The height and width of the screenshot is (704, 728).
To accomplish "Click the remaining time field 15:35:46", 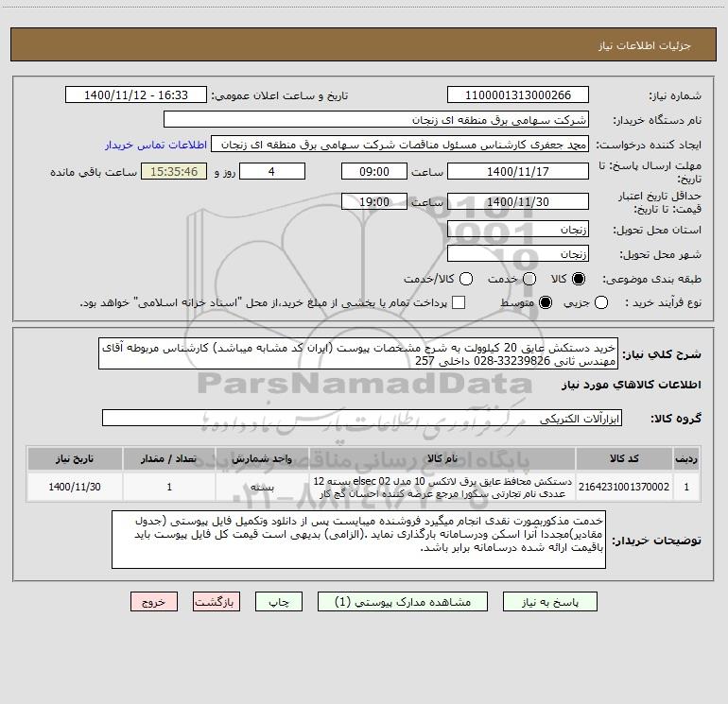I will click(x=174, y=172).
